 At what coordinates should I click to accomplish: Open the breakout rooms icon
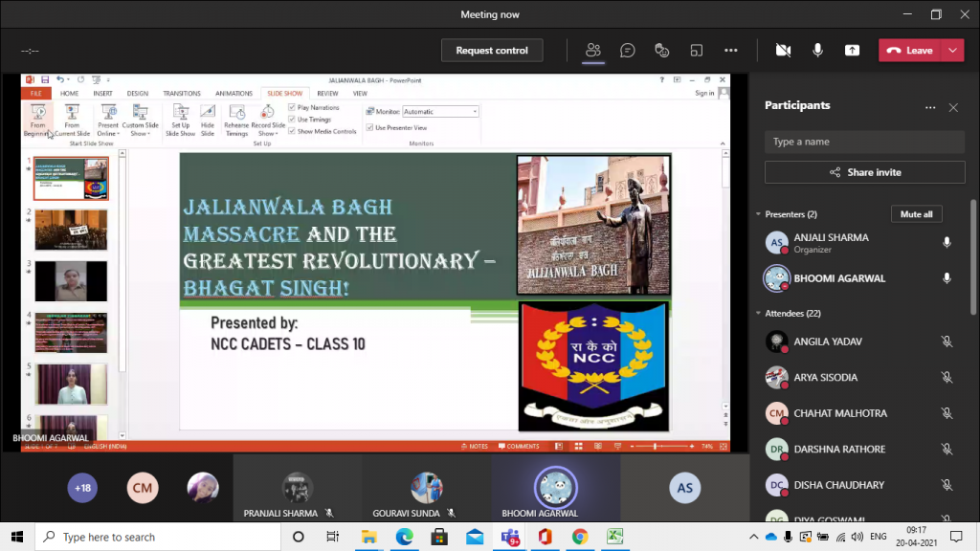[697, 51]
